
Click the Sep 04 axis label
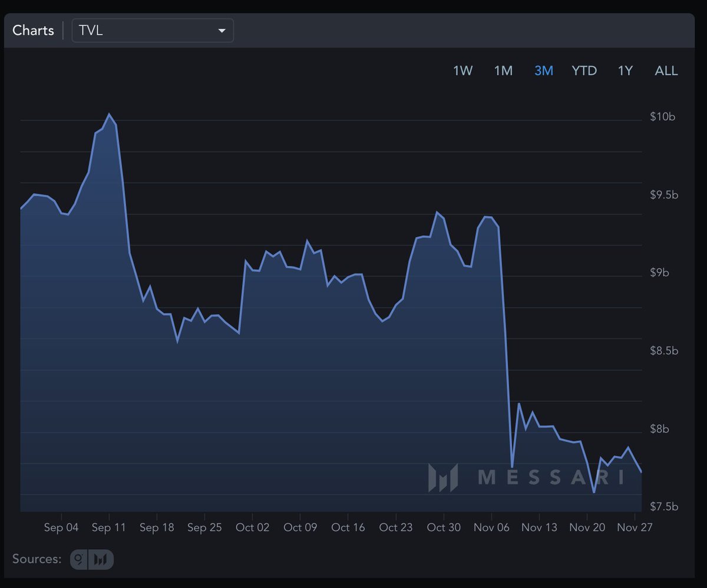pyautogui.click(x=61, y=527)
